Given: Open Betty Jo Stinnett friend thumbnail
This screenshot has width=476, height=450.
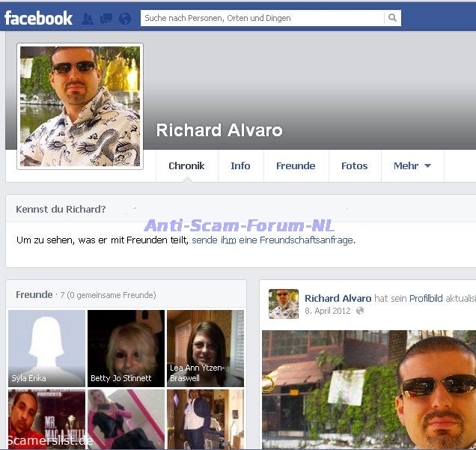Looking at the screenshot, I should [126, 347].
